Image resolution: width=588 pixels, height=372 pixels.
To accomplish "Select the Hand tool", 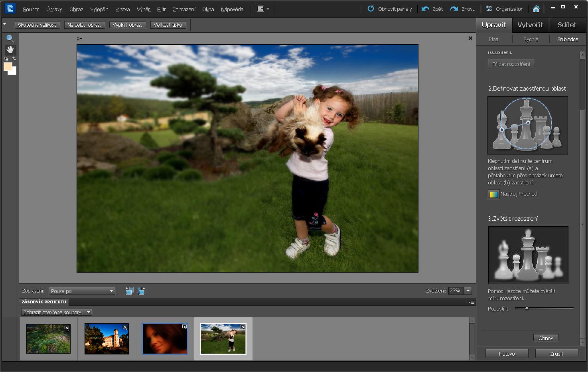I will (10, 50).
